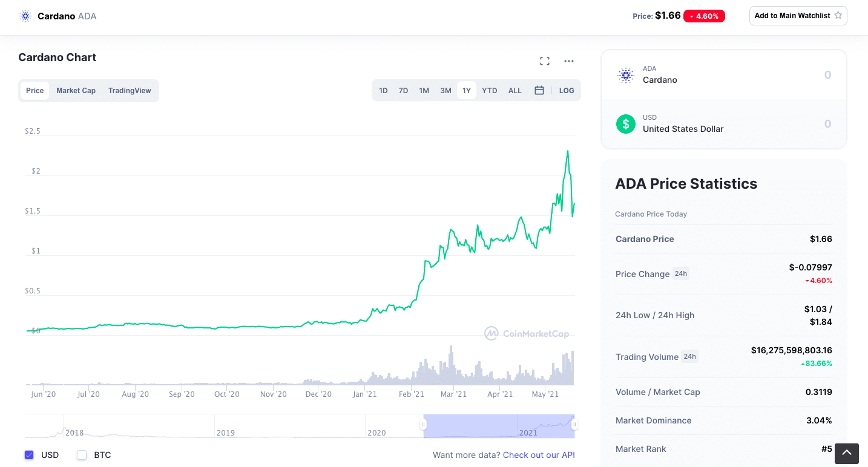Check the BTC checkbox below the chart
868x467 pixels.
(x=82, y=455)
